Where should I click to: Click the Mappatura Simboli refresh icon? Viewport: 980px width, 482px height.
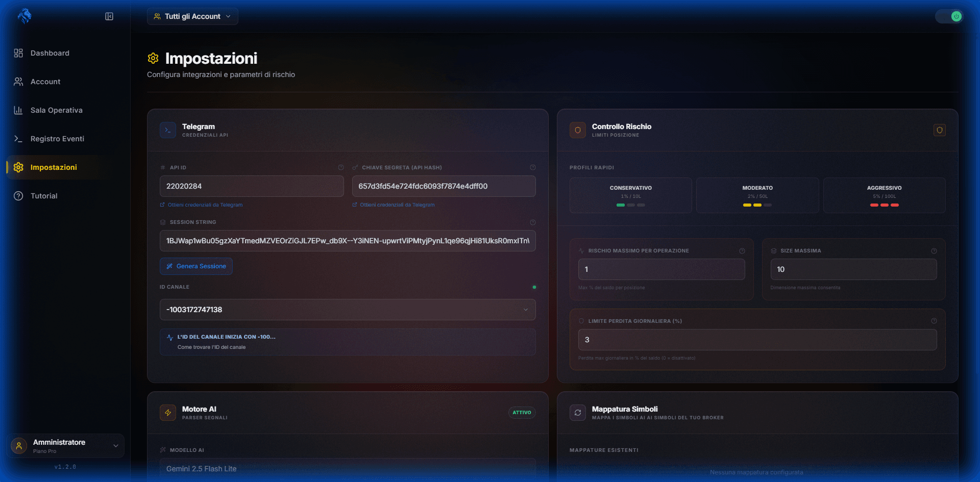[578, 413]
